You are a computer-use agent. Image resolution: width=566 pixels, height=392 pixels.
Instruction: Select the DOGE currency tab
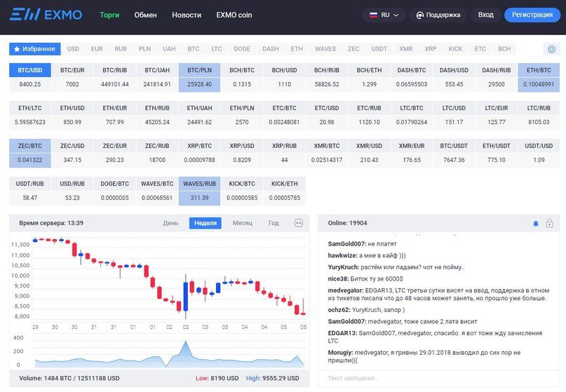coord(242,49)
